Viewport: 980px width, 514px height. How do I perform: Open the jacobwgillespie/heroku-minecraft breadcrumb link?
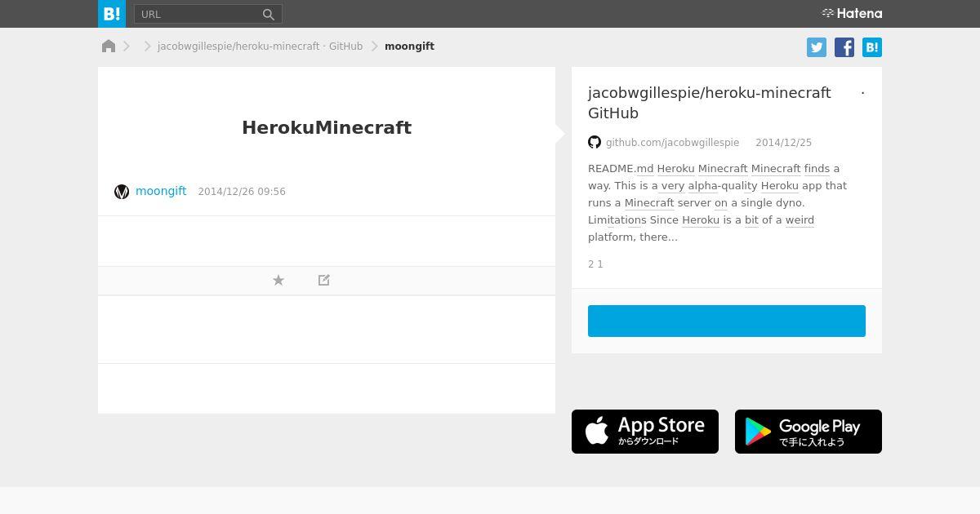pos(260,47)
